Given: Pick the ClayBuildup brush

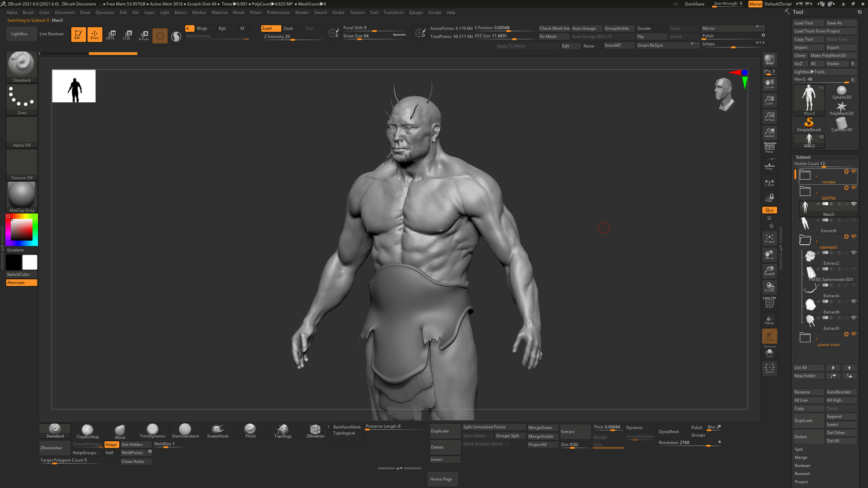Looking at the screenshot, I should [x=87, y=431].
